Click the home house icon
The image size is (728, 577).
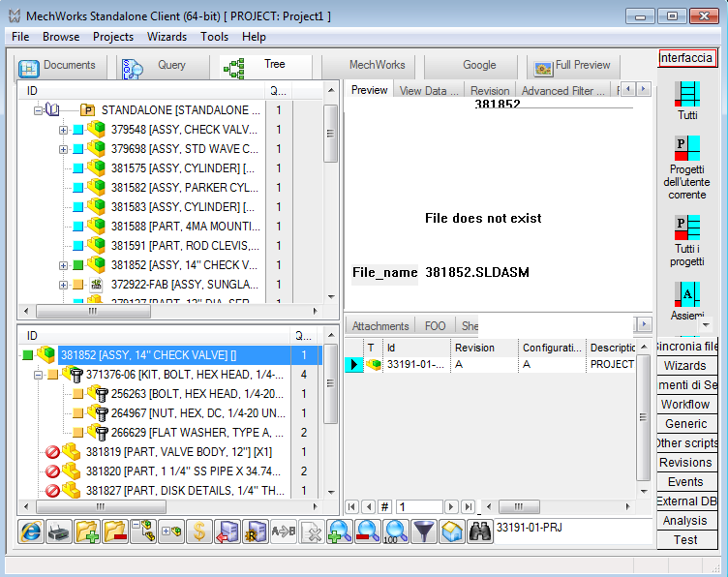[452, 531]
